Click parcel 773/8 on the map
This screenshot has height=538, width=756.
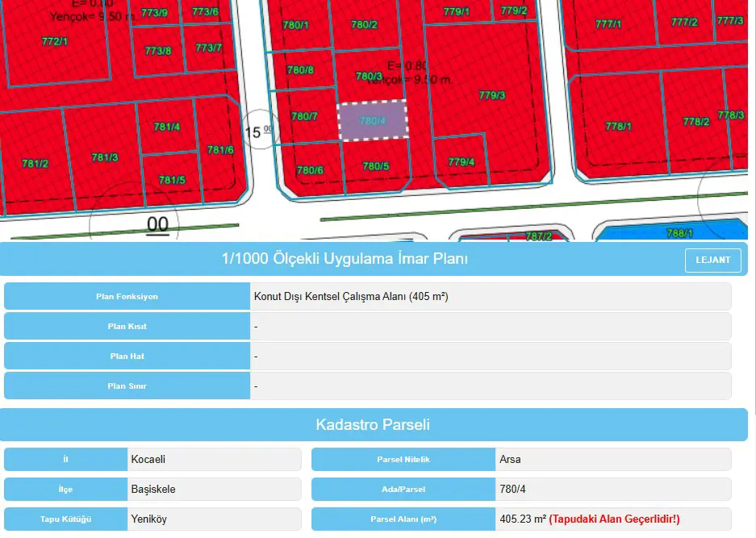[x=157, y=51]
